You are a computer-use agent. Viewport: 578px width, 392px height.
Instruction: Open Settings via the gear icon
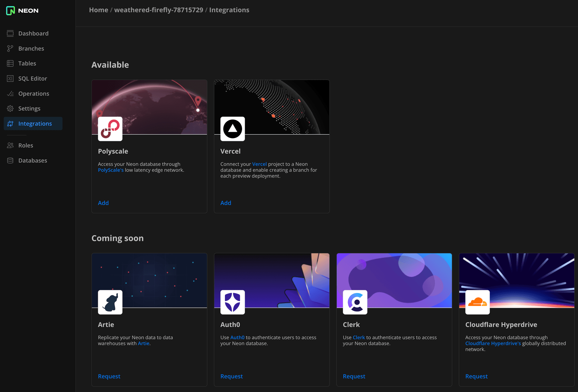[10, 108]
